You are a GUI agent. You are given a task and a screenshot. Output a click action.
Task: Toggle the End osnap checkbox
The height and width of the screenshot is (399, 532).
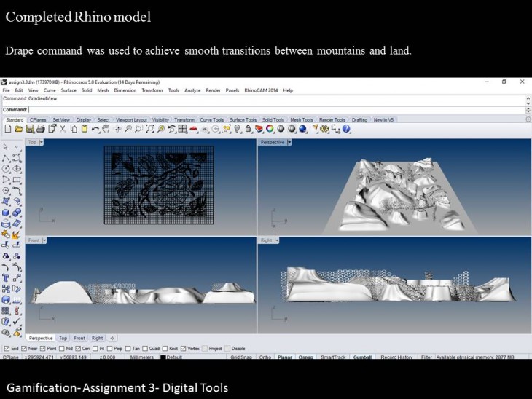[x=7, y=349]
